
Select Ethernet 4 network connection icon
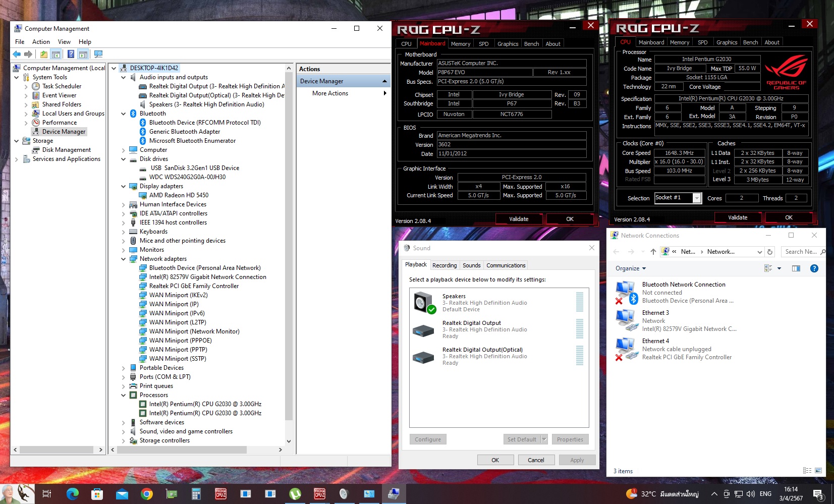[x=627, y=349]
